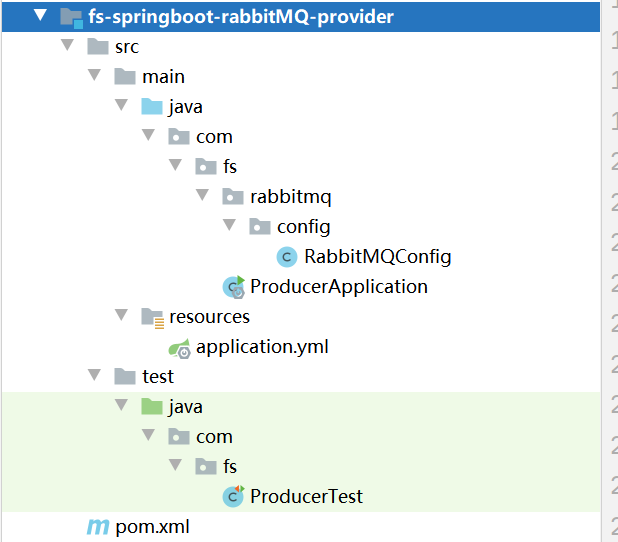Collapse the java source root under main

point(121,105)
